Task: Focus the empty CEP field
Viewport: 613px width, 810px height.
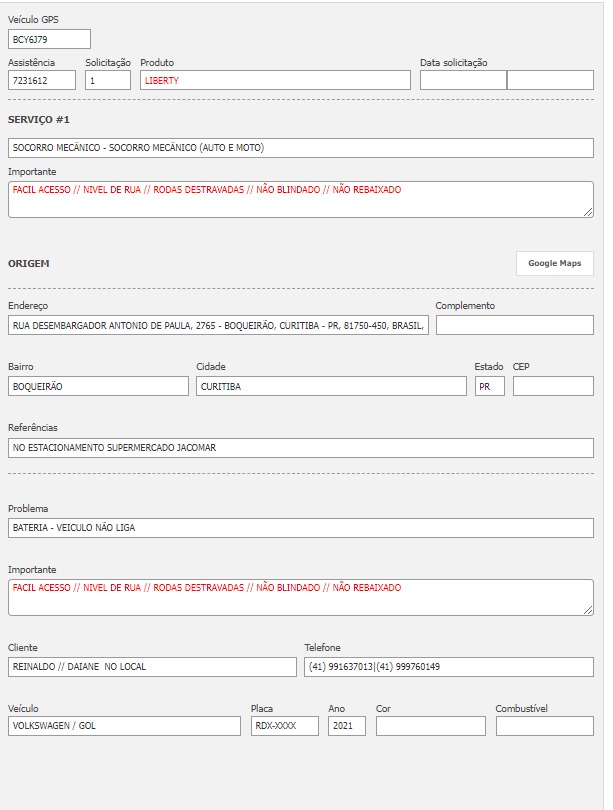Action: tap(552, 386)
